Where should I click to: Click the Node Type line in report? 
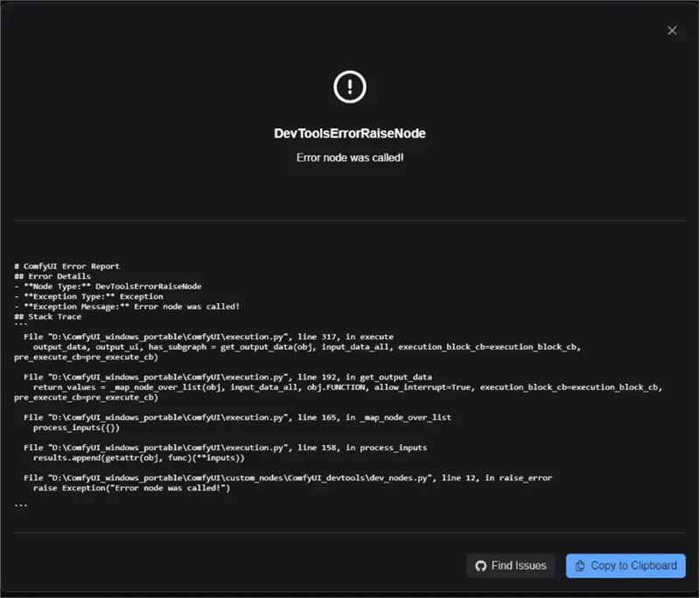(x=108, y=286)
